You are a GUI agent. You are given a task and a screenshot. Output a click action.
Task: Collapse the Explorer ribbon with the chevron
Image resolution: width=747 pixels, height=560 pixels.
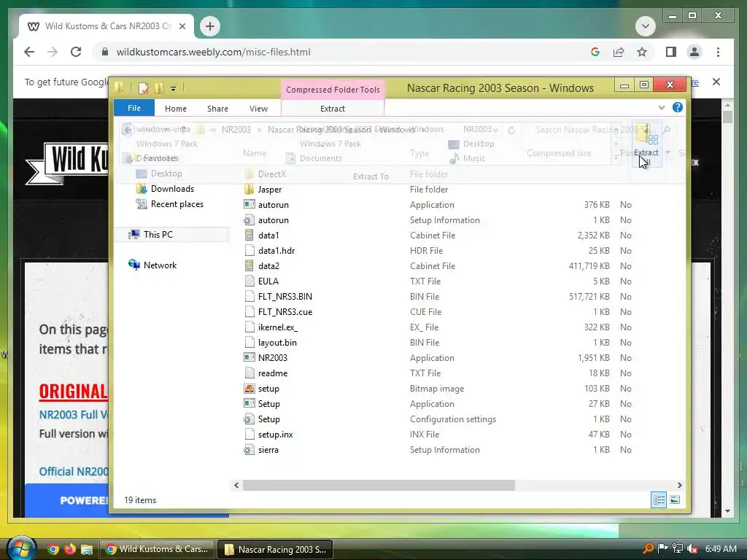(x=661, y=108)
